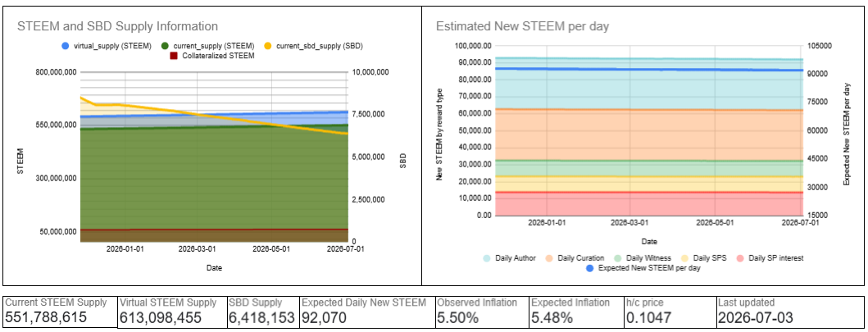Click the 50,000,000 tick on the STEEM axis
Image resolution: width=868 pixels, height=332 pixels.
pos(57,231)
